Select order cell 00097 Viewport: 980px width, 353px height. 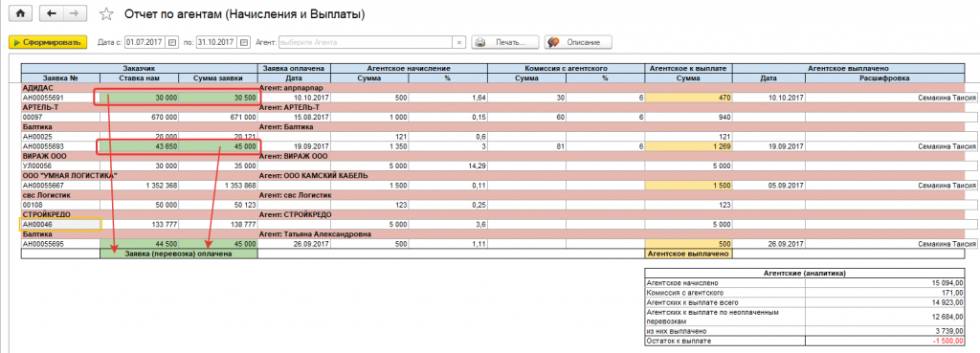60,117
